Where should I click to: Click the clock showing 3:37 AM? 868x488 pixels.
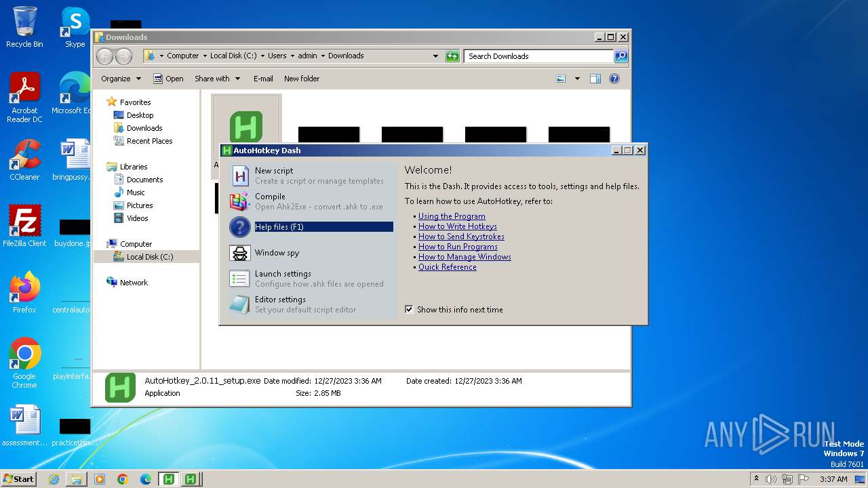833,479
